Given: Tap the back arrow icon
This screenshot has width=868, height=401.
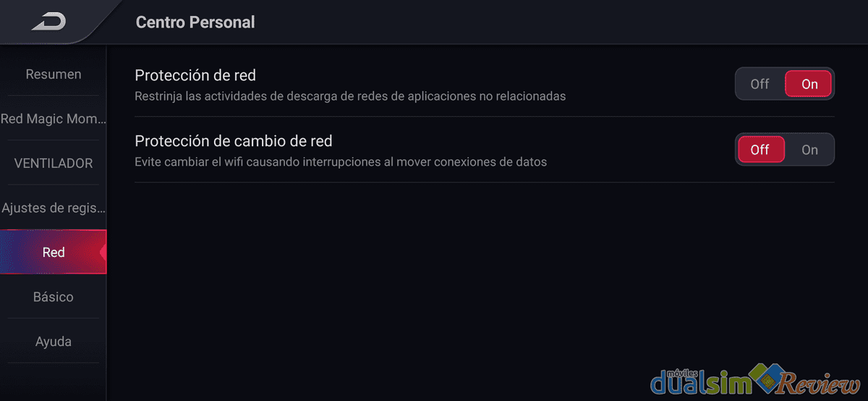Looking at the screenshot, I should [48, 22].
